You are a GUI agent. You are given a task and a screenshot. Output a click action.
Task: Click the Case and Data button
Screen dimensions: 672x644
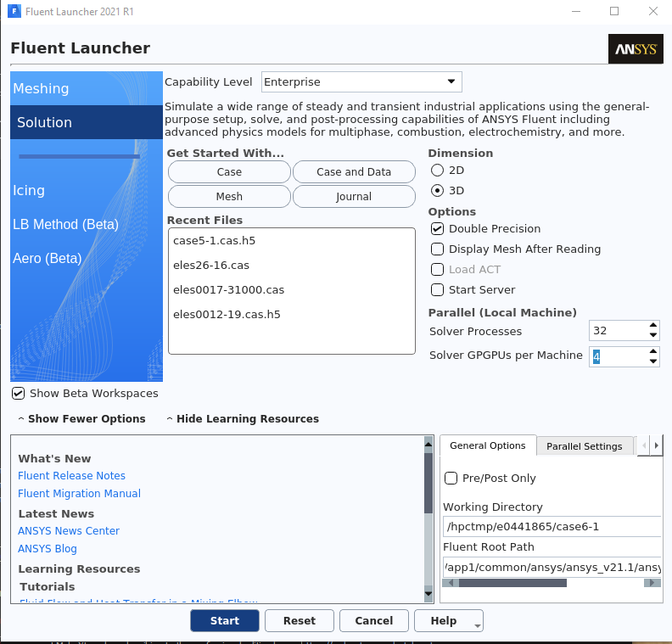tap(354, 172)
